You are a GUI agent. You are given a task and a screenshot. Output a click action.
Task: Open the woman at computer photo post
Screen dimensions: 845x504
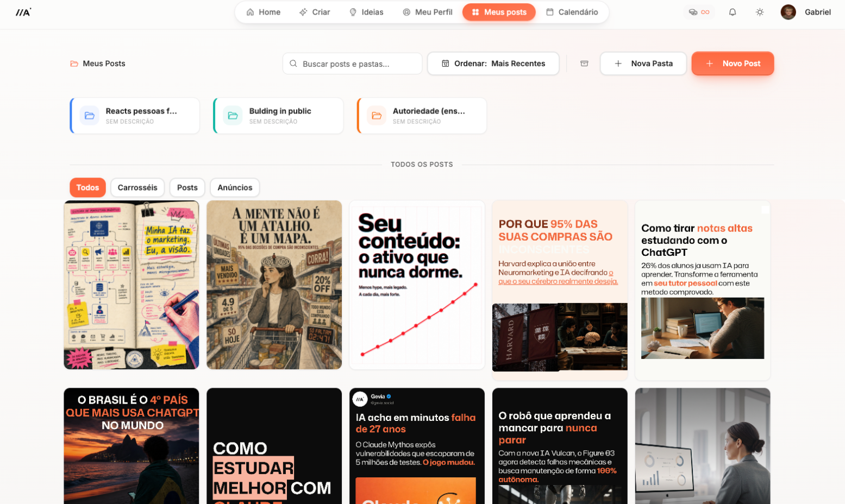pos(703,446)
